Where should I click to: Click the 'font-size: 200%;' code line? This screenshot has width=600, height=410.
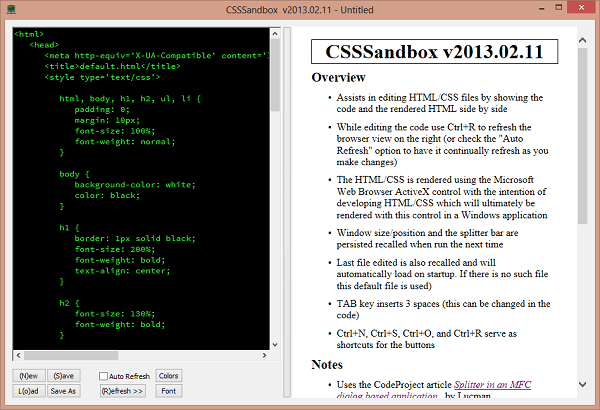115,249
